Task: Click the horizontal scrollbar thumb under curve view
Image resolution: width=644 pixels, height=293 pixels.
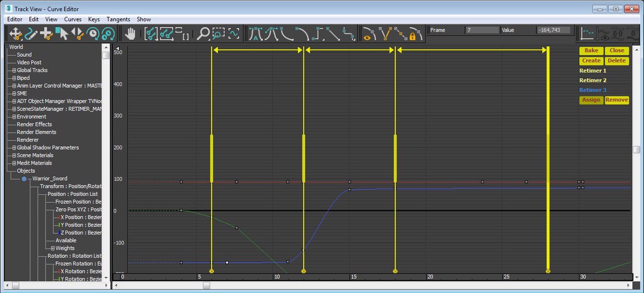Action: click(x=207, y=285)
